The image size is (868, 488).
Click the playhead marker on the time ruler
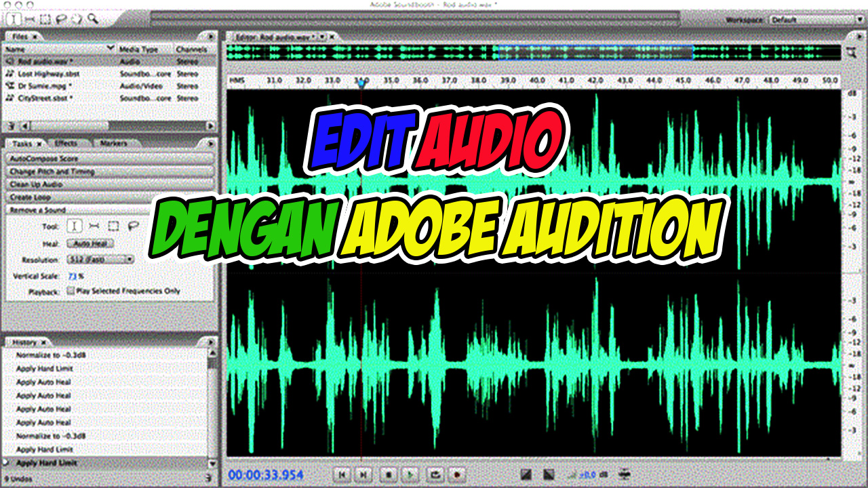point(361,83)
